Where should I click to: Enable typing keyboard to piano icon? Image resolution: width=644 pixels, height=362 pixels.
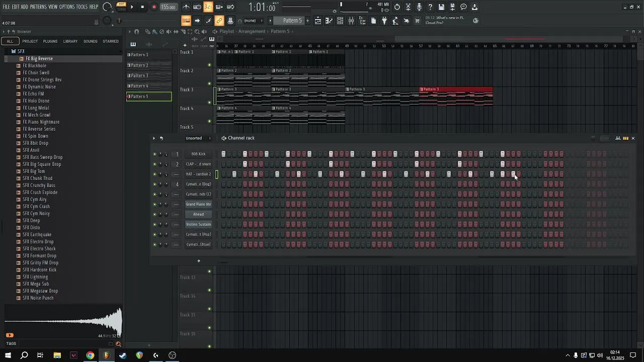[x=186, y=21]
